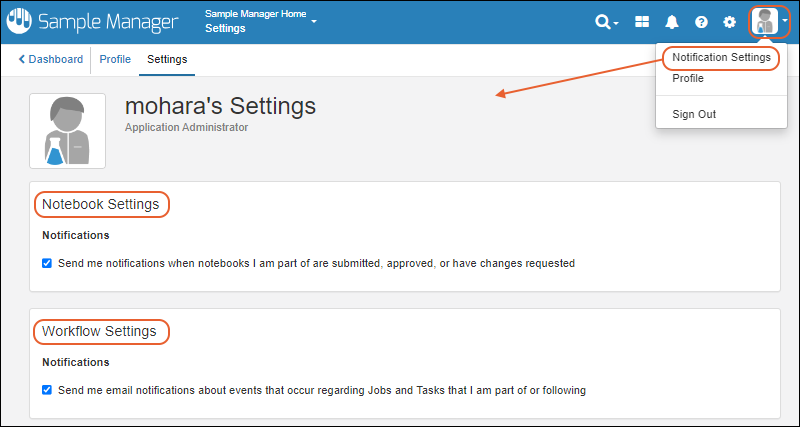Select Notification Settings menu item

tap(721, 58)
